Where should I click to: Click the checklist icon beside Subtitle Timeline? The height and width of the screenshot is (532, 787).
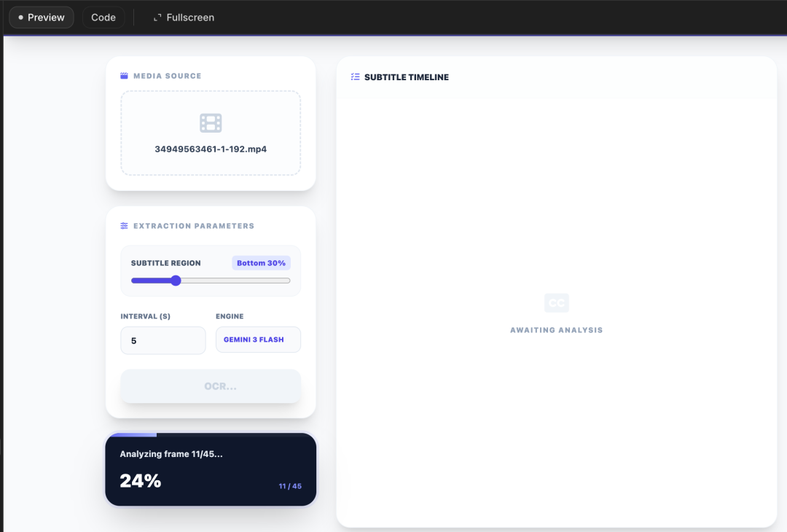[x=355, y=76]
